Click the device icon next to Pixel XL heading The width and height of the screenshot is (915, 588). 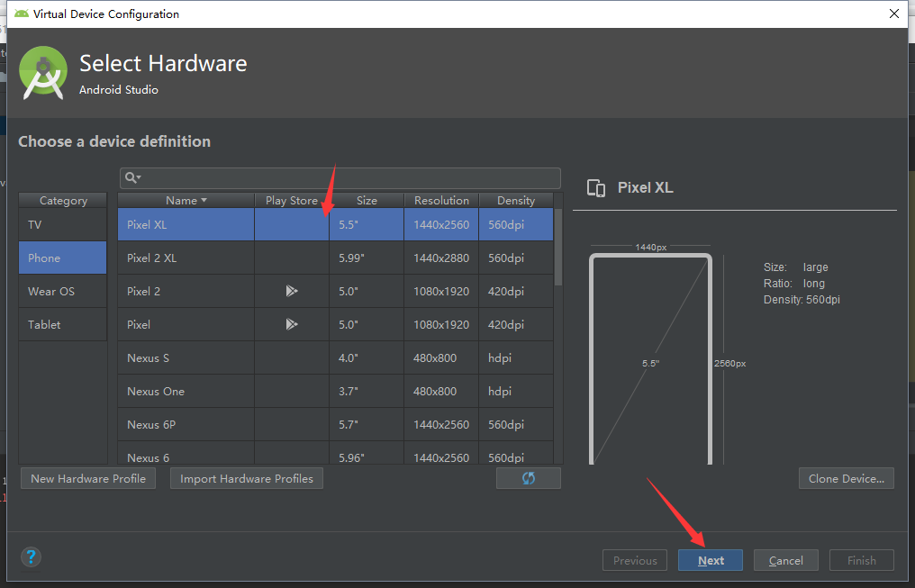tap(595, 187)
